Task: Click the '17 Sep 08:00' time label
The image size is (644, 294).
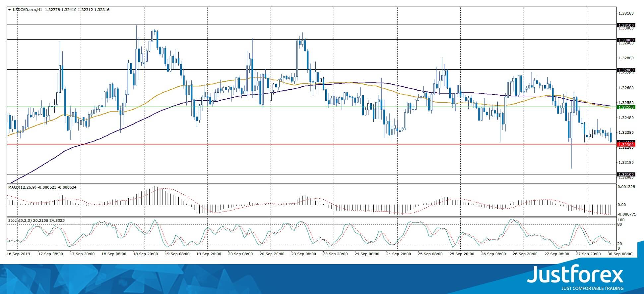Action: tap(50, 254)
